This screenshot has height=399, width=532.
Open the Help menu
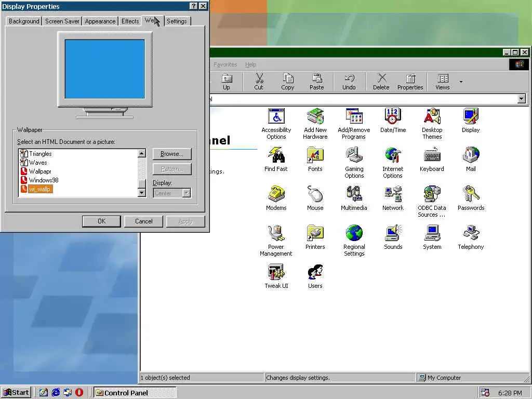click(x=251, y=64)
